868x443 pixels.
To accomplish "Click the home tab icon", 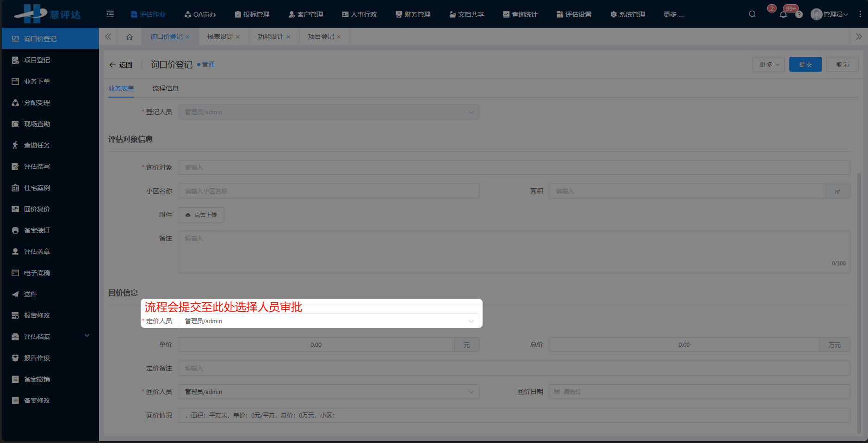I will (x=130, y=37).
